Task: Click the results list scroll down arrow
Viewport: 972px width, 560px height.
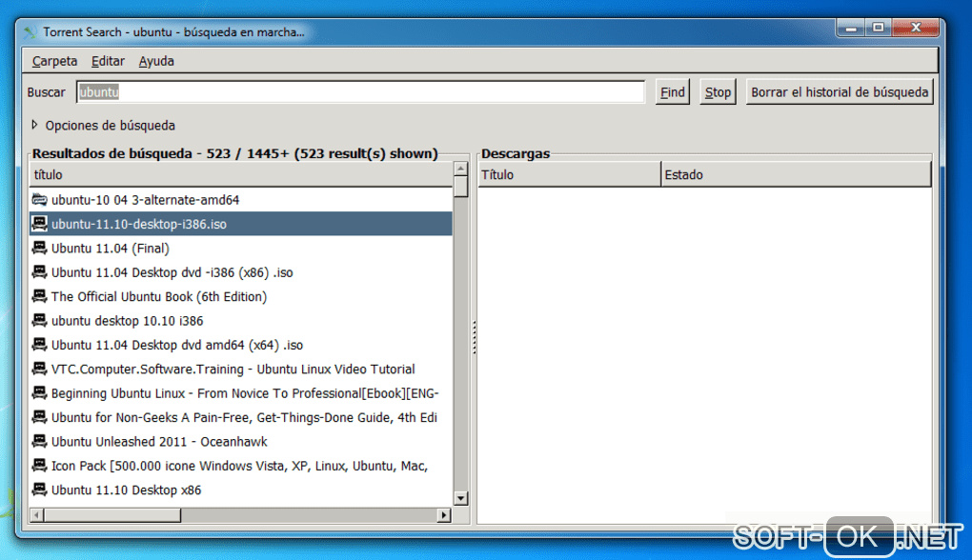Action: coord(460,498)
